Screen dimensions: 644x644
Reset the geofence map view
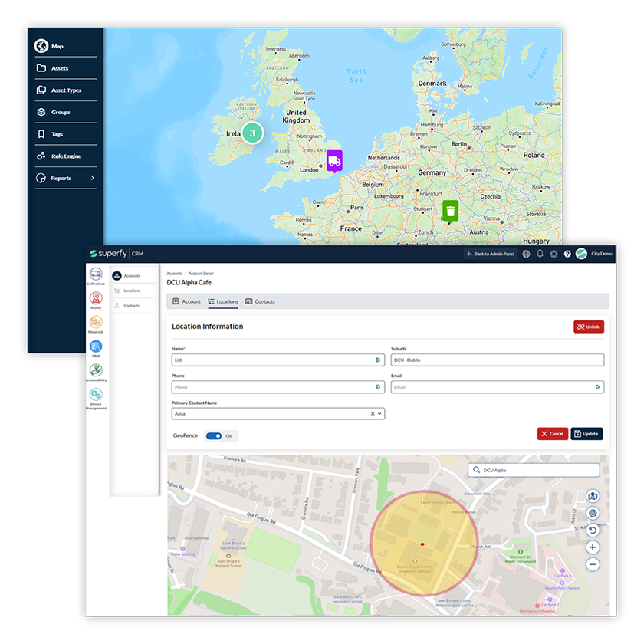point(593,531)
